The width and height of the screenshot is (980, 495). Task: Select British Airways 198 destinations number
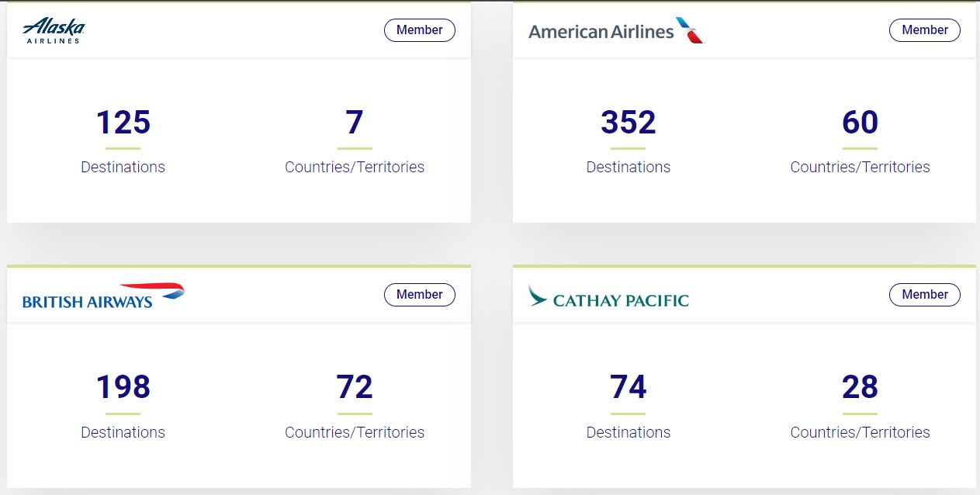(x=123, y=387)
